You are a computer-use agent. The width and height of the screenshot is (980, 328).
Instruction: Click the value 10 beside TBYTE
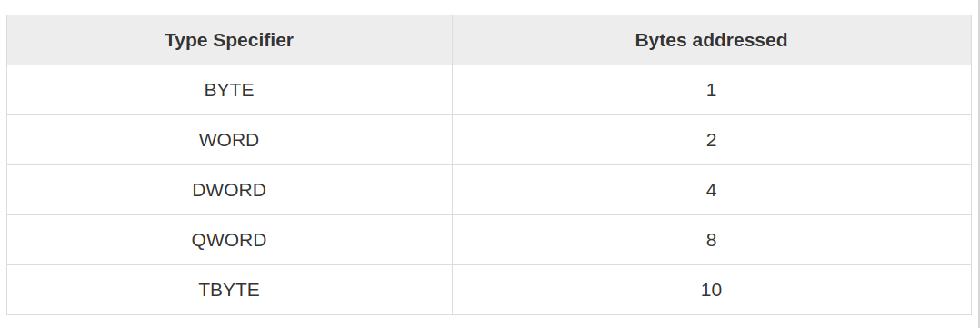711,290
